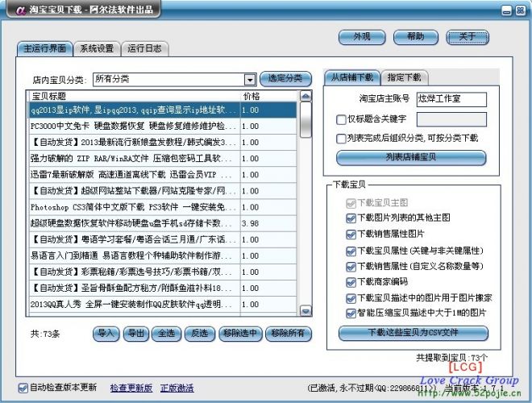Image resolution: width=532 pixels, height=403 pixels.
Task: Select the 指定下载 tab
Action: (x=403, y=77)
